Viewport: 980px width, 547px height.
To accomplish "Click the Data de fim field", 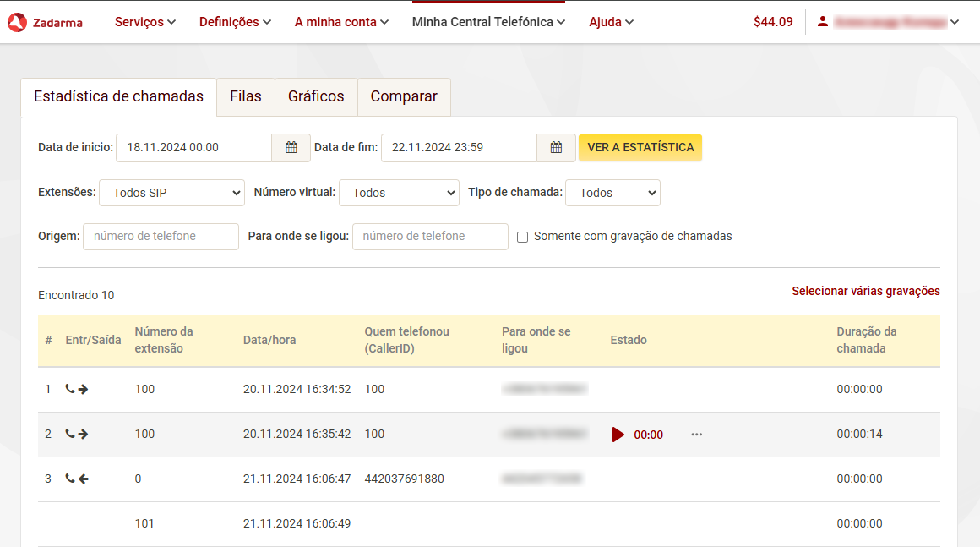I will tap(459, 148).
